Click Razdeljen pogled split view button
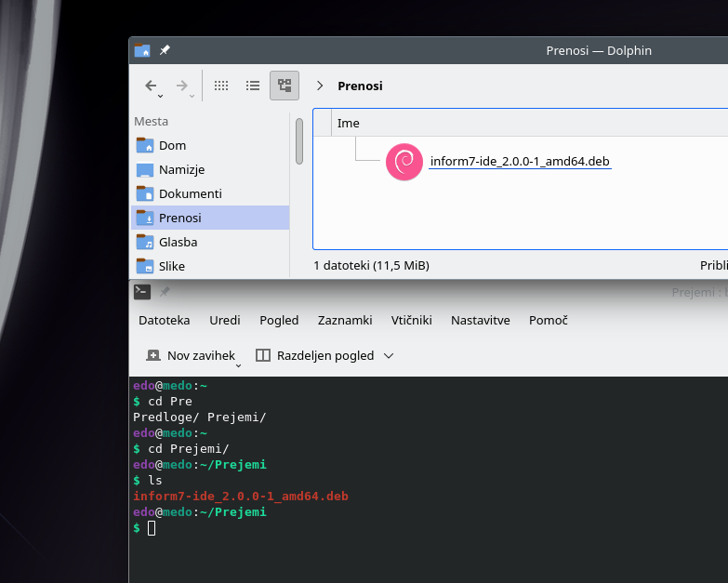 pos(315,355)
